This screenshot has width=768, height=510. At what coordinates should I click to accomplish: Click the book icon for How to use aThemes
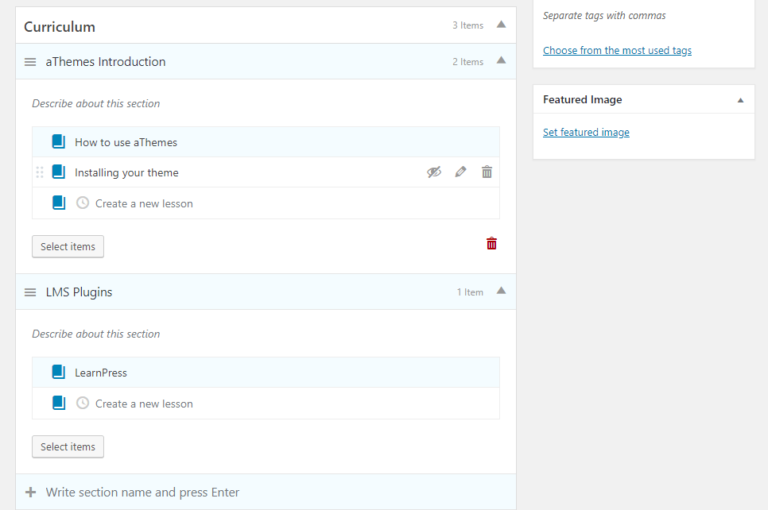tap(59, 142)
